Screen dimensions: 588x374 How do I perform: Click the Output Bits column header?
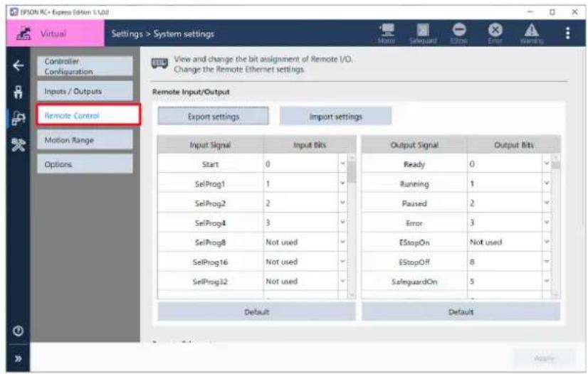514,145
